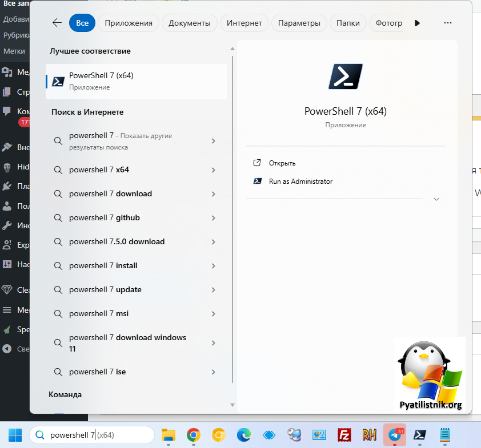
Task: Open web result powershell 7 download
Action: click(x=136, y=193)
